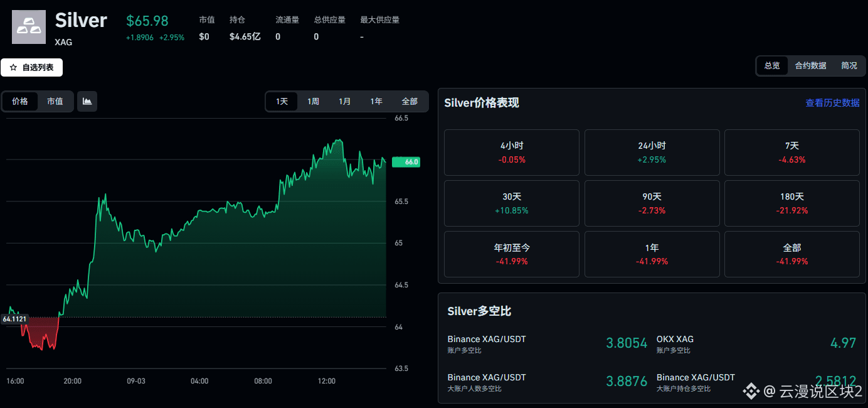The width and height of the screenshot is (868, 408).
Task: Toggle chart to 价格 view
Action: tap(20, 101)
